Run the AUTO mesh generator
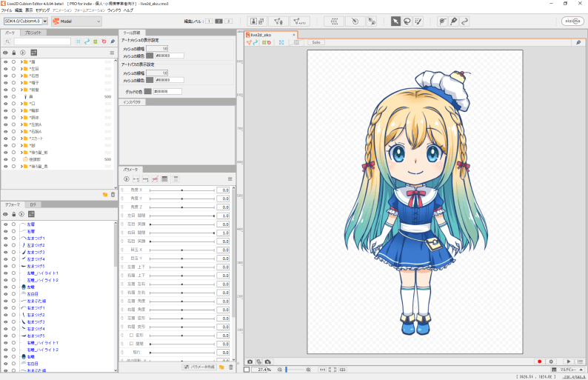588x380 pixels. [299, 21]
